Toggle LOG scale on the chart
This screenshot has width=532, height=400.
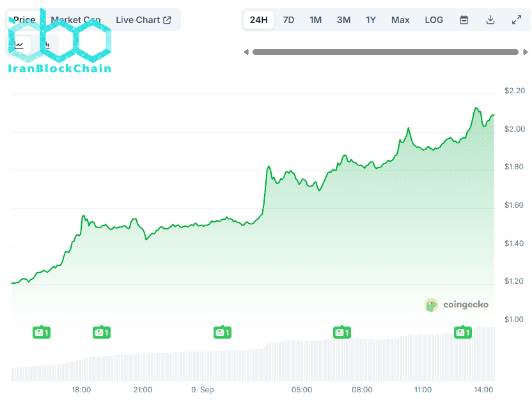434,20
